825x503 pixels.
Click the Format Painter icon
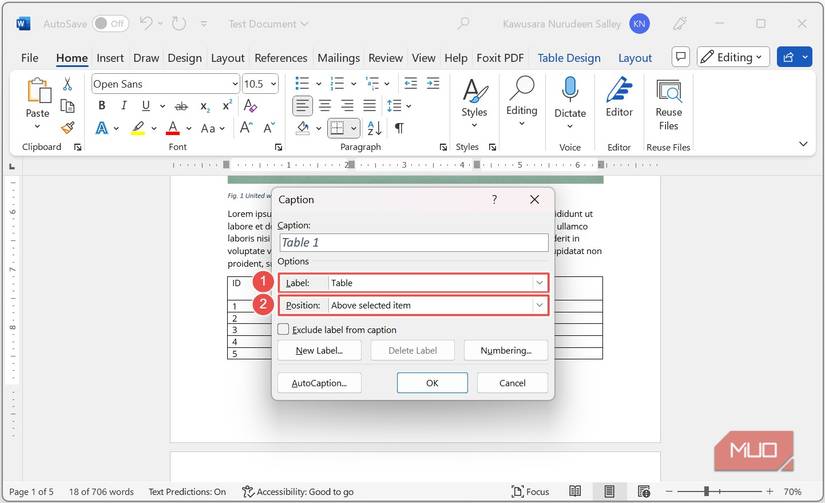tap(67, 128)
